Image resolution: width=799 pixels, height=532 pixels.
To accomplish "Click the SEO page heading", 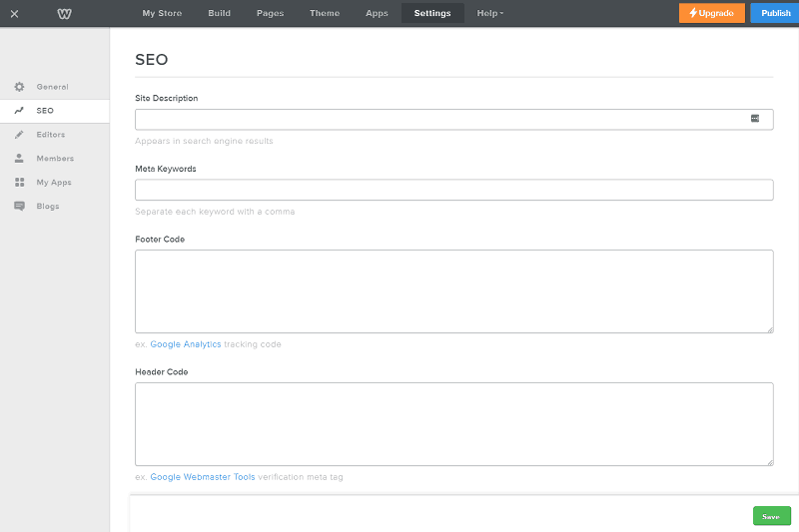I will (x=152, y=60).
